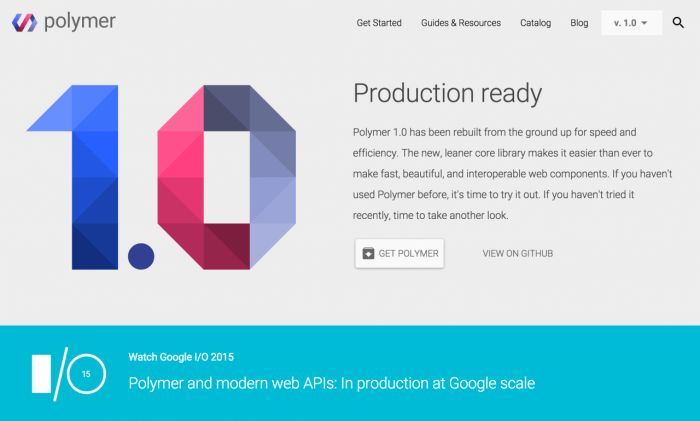
Task: Click the polymer wordmark text
Action: (80, 22)
